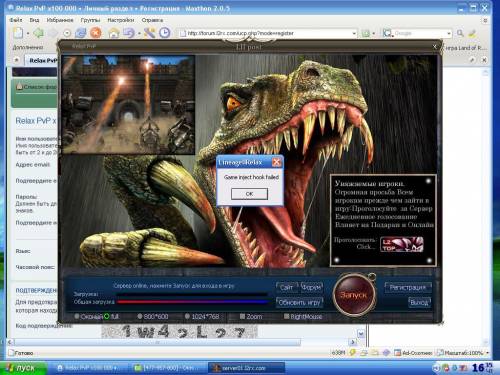Click OK in the Game inject hook failed dialog
The image size is (500, 375).
[x=249, y=194]
